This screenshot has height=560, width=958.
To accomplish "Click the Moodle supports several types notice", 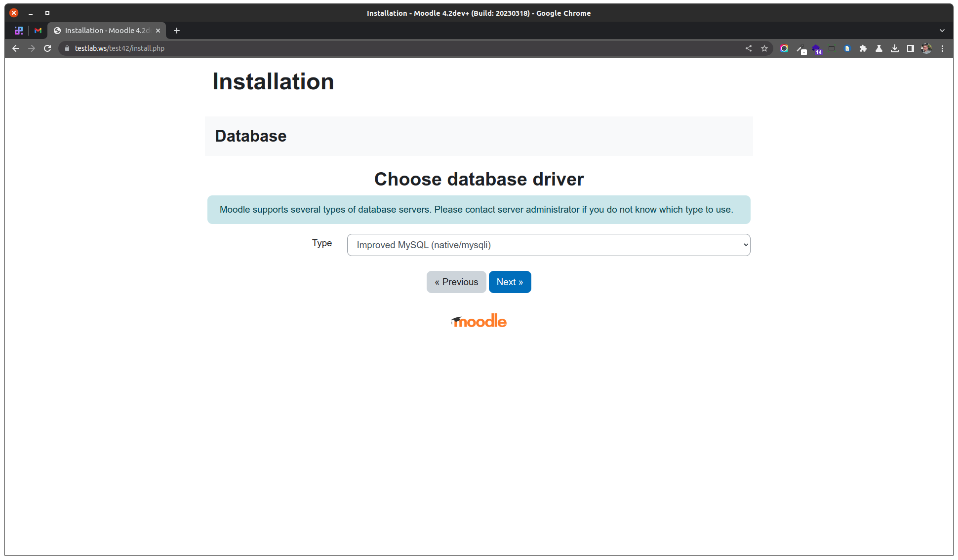I will tap(479, 210).
